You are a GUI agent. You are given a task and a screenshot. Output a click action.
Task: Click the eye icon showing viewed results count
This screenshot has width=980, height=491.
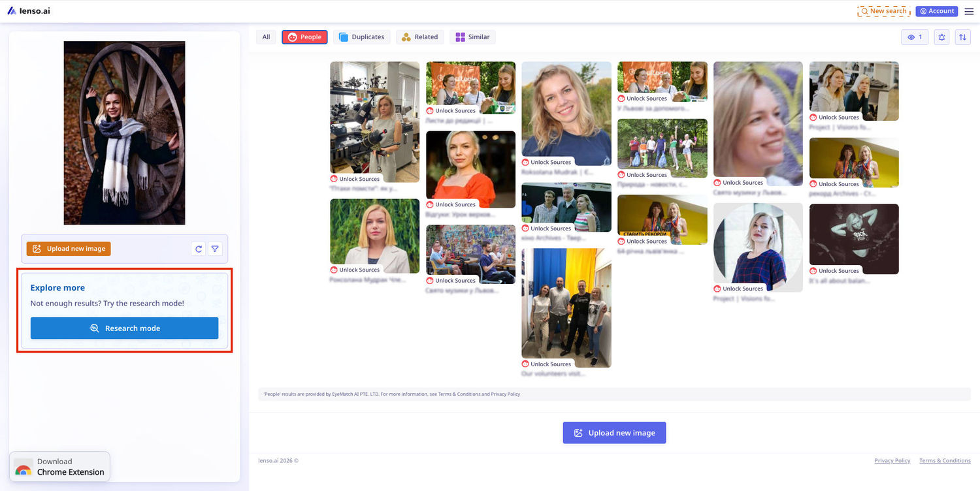[914, 37]
